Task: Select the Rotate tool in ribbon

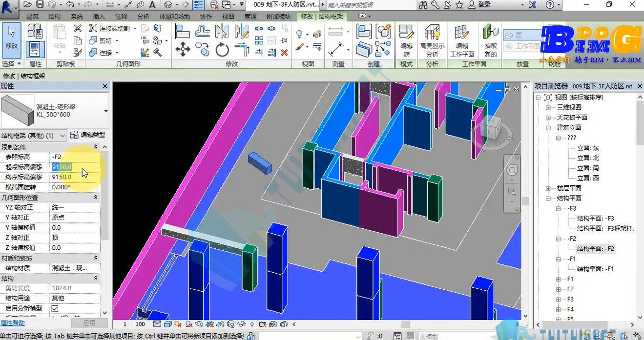Action: pyautogui.click(x=222, y=49)
